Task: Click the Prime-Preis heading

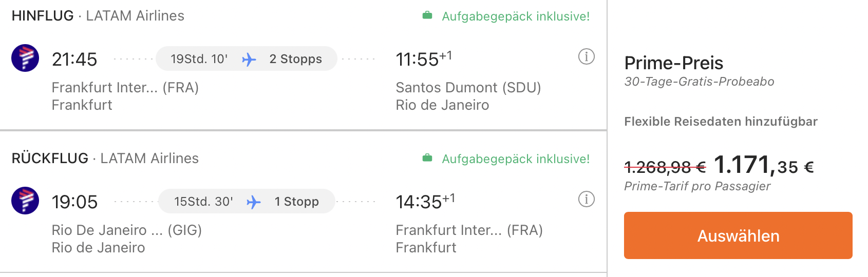Action: [673, 63]
